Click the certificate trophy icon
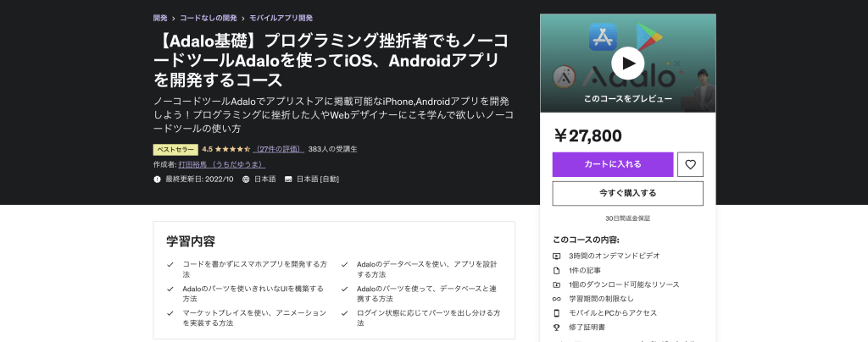Image resolution: width=868 pixels, height=342 pixels. pos(556,327)
